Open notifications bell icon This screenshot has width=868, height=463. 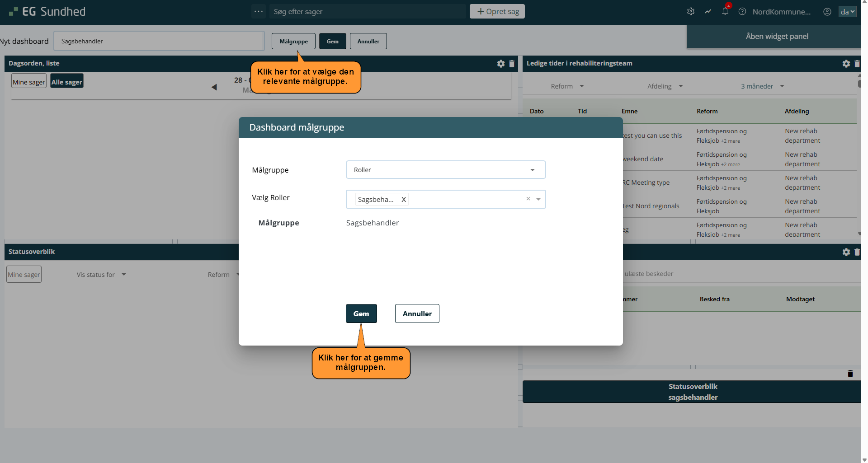pos(725,12)
